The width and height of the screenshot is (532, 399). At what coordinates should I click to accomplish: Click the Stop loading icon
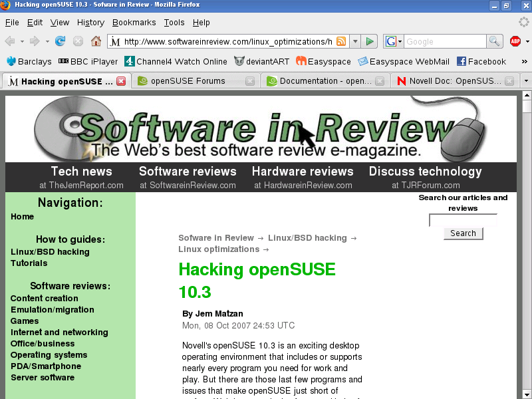[x=78, y=41]
